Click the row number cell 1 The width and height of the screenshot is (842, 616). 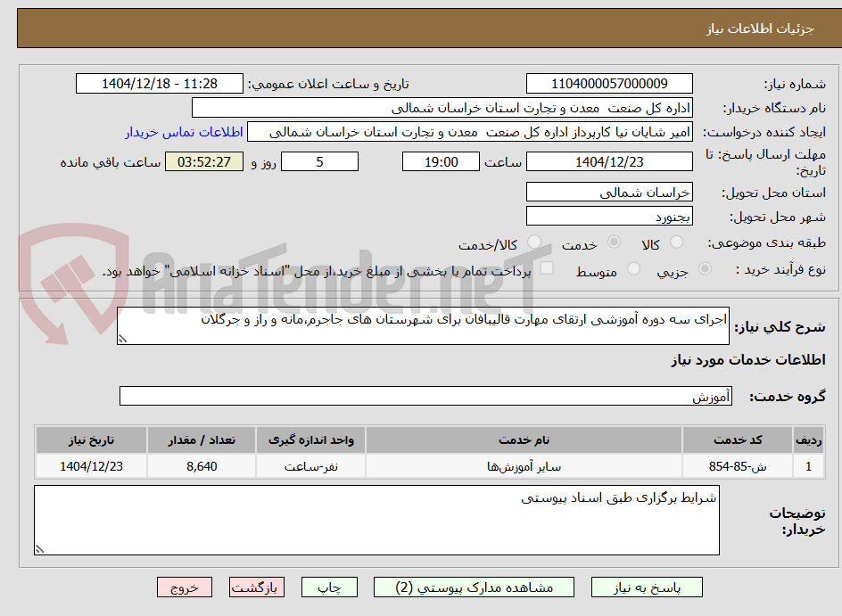[x=808, y=466]
